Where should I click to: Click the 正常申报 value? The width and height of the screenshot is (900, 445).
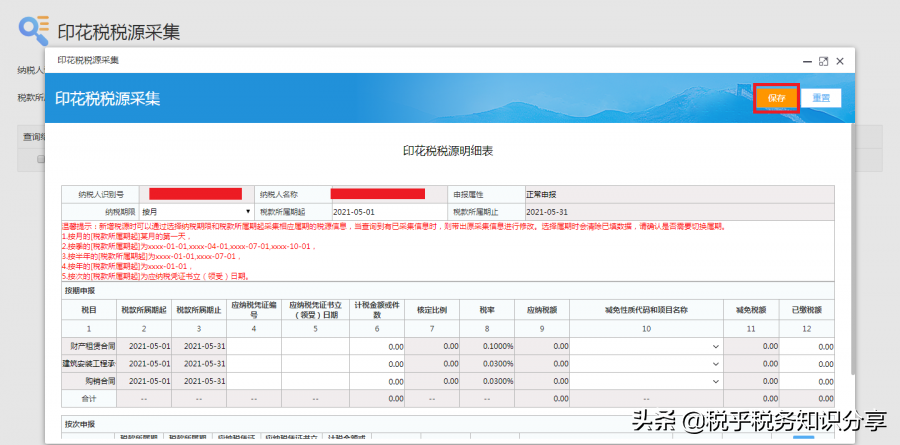pos(541,195)
